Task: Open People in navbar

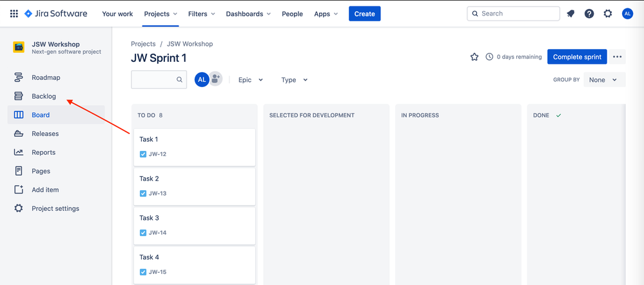Action: 293,14
